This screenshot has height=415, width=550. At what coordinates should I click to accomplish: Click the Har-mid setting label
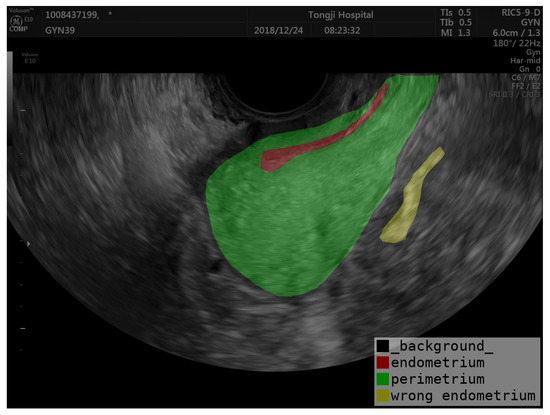point(525,60)
